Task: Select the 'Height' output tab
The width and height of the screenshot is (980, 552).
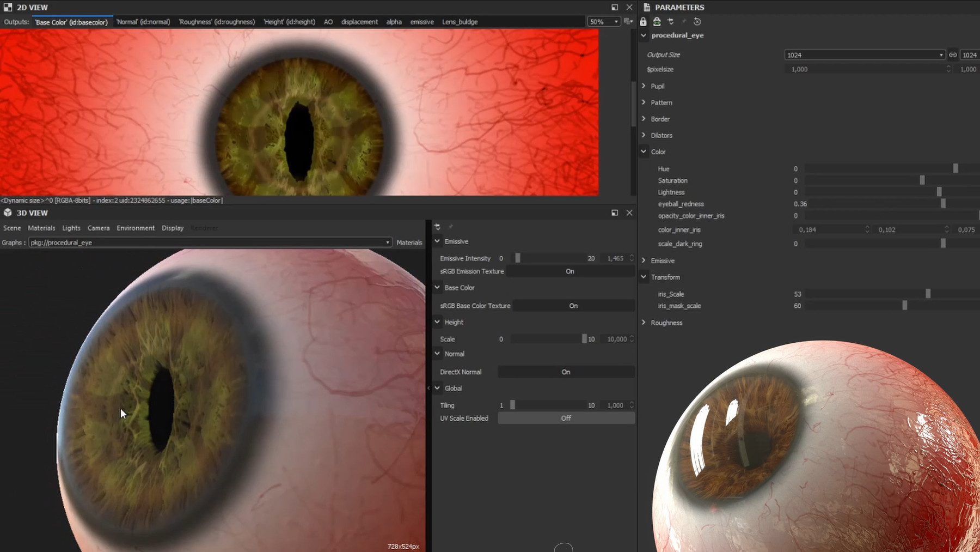Action: coord(289,22)
